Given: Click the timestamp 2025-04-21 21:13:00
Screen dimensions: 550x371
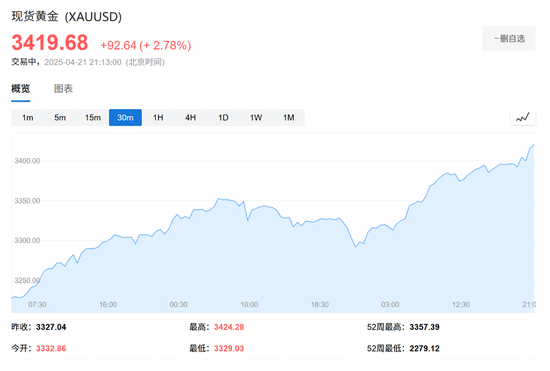Looking at the screenshot, I should [x=83, y=62].
